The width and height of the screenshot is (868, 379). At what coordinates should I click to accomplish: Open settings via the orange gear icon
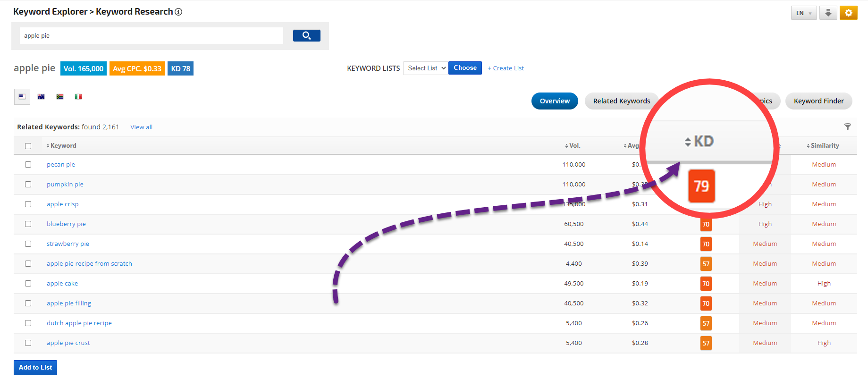848,13
